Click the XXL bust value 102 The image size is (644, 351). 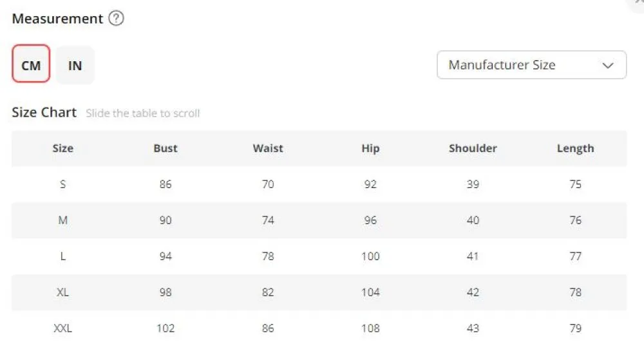tap(166, 328)
